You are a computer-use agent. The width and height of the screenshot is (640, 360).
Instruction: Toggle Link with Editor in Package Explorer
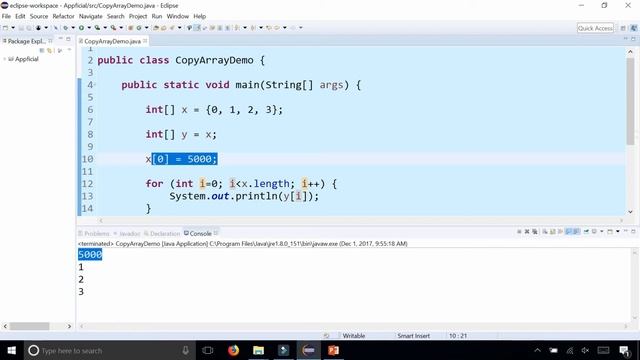[49, 50]
